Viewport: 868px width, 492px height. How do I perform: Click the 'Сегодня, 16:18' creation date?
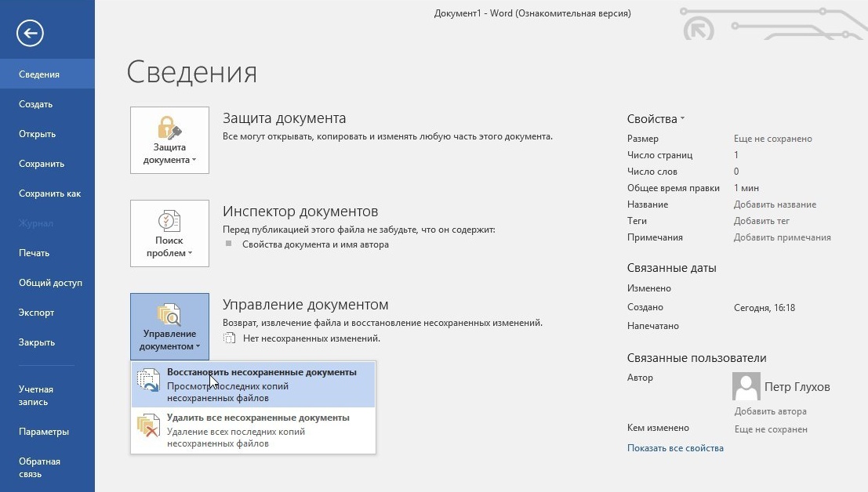pyautogui.click(x=764, y=308)
